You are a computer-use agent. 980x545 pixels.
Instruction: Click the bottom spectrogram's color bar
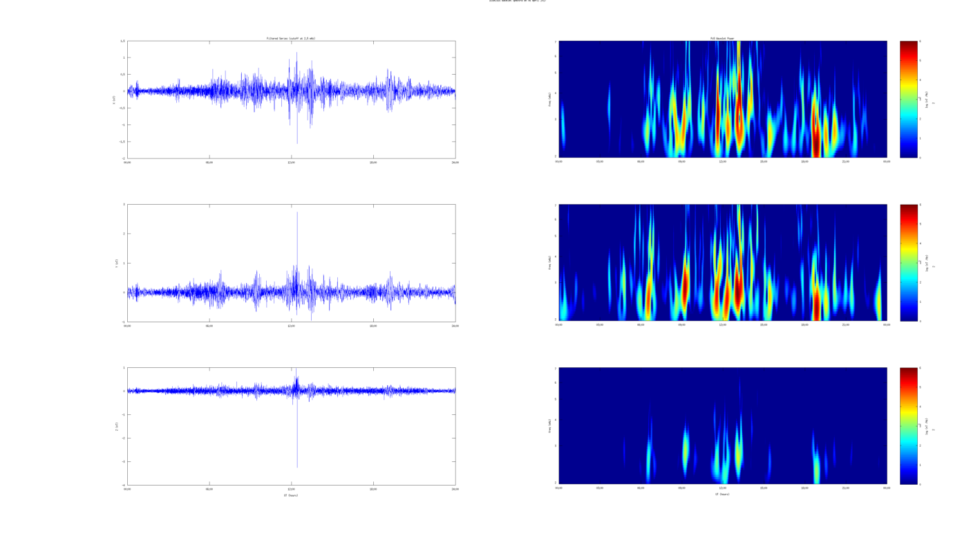pos(909,426)
